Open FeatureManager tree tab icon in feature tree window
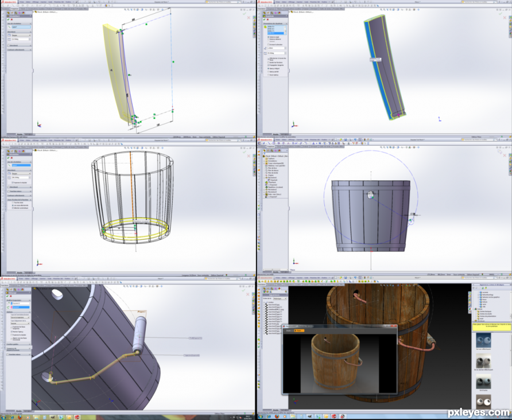The height and width of the screenshot is (420, 512). point(264,150)
